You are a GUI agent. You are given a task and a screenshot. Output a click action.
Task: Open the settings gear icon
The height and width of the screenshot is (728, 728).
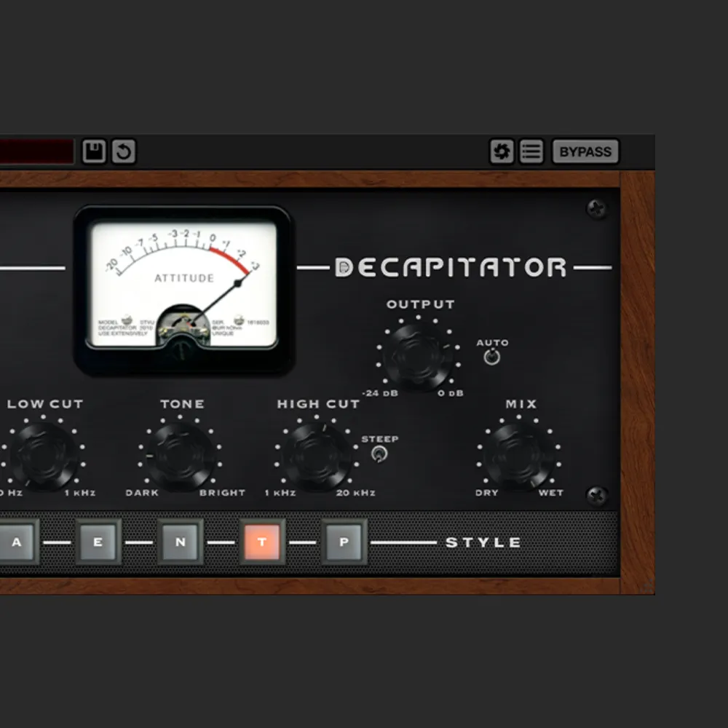(501, 152)
